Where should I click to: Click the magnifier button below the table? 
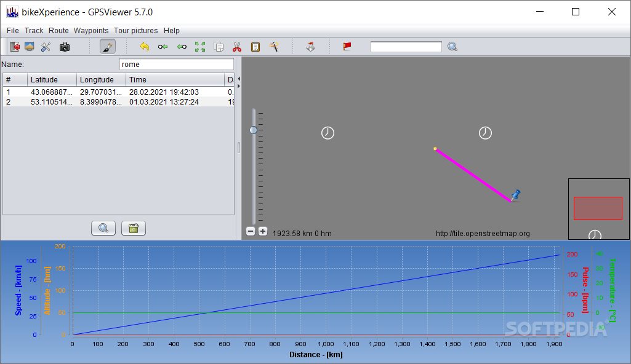103,228
